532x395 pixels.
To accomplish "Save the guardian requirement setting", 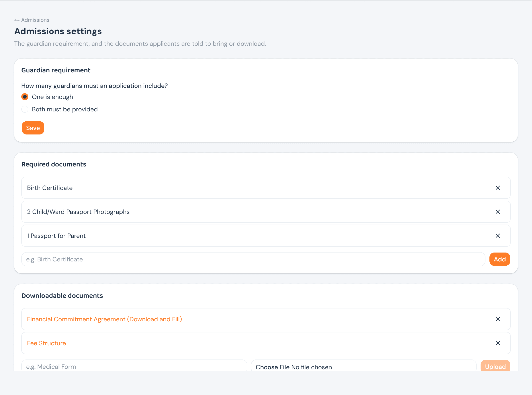I will 33,128.
